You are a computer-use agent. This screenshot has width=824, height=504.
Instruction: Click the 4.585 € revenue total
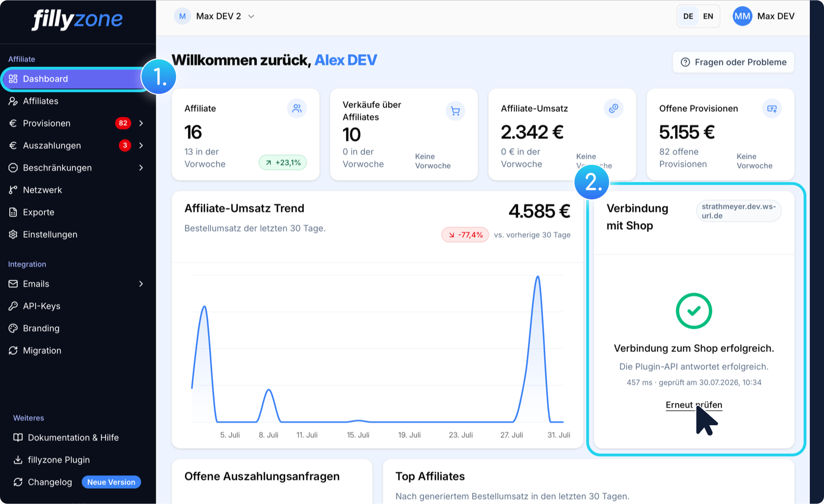(539, 212)
